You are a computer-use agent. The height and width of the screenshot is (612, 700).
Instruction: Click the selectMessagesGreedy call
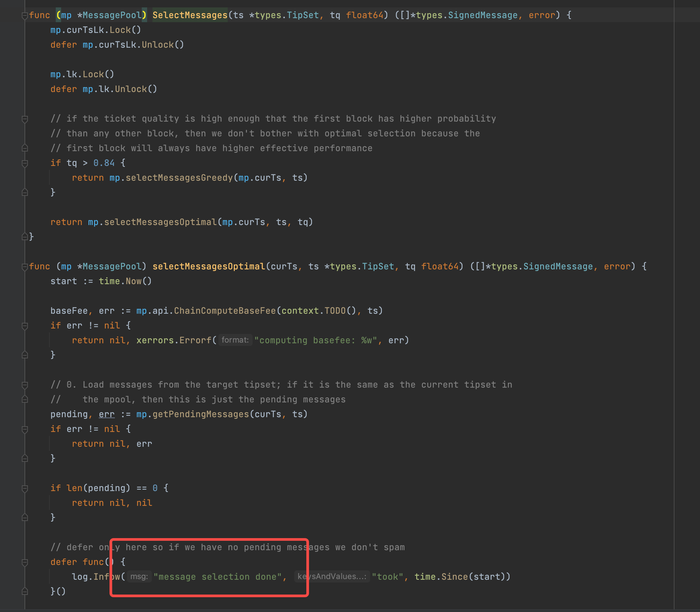point(181,178)
